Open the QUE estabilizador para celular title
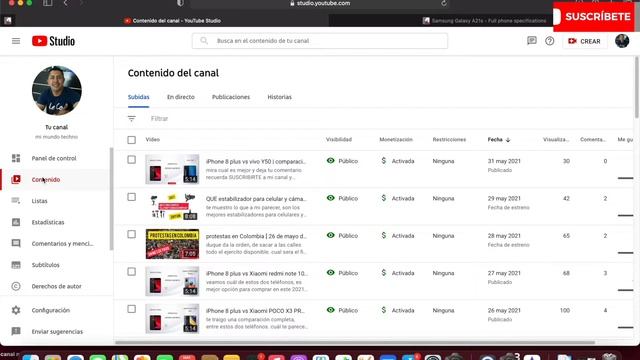 pos(256,199)
